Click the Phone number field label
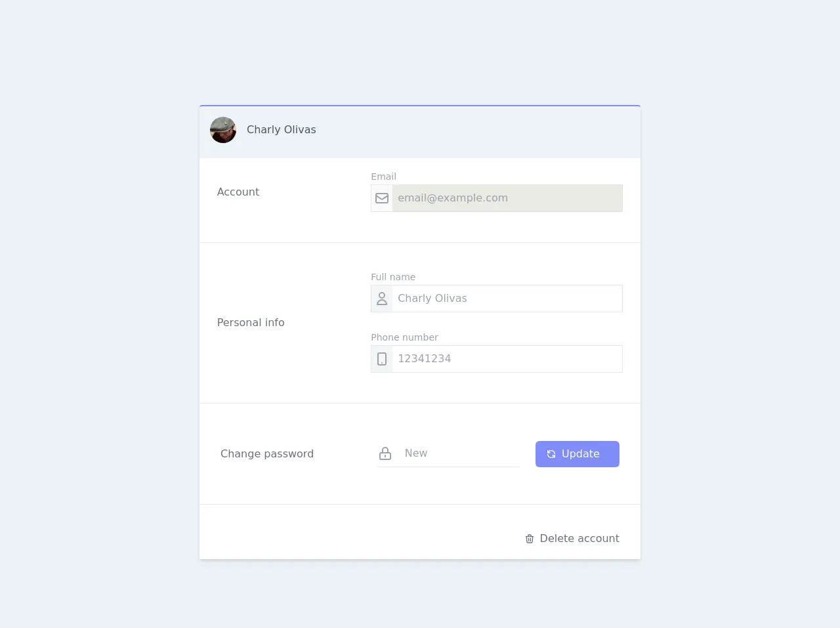 click(404, 337)
